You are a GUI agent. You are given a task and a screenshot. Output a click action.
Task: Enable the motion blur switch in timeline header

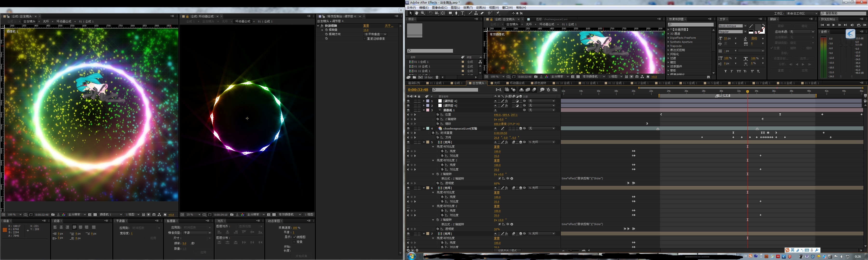pos(534,90)
